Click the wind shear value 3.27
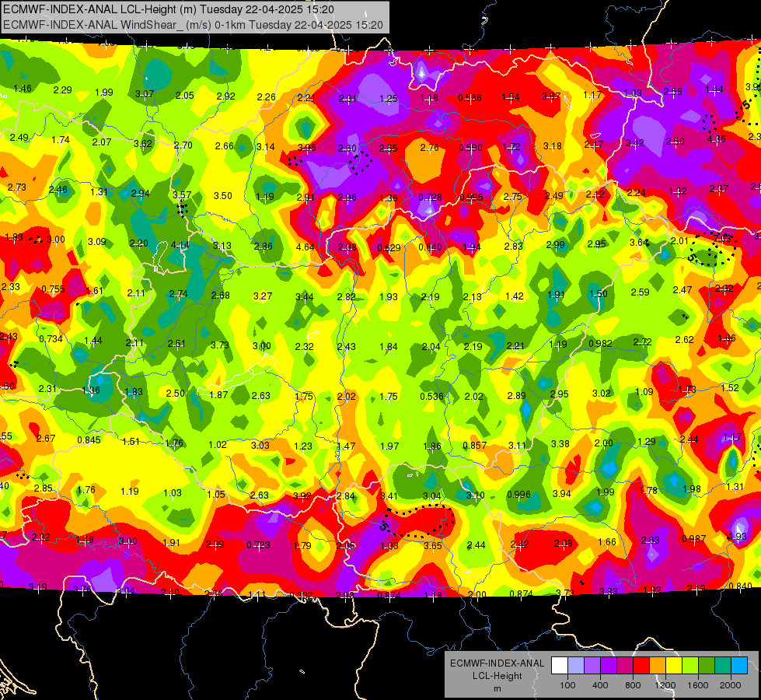 click(263, 296)
